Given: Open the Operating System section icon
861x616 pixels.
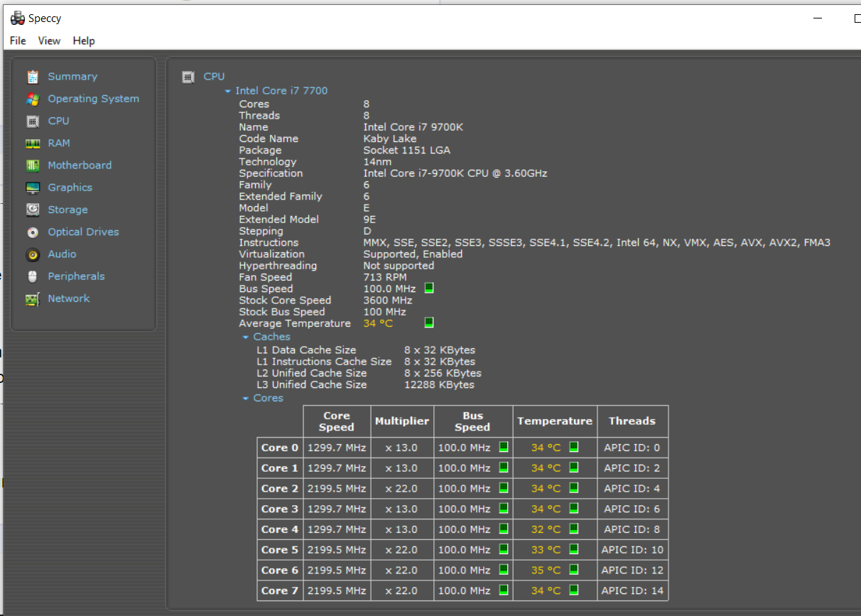Looking at the screenshot, I should click(x=33, y=99).
